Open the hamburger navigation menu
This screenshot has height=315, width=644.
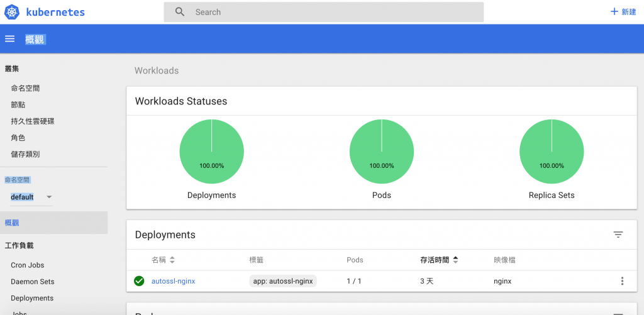[x=10, y=39]
